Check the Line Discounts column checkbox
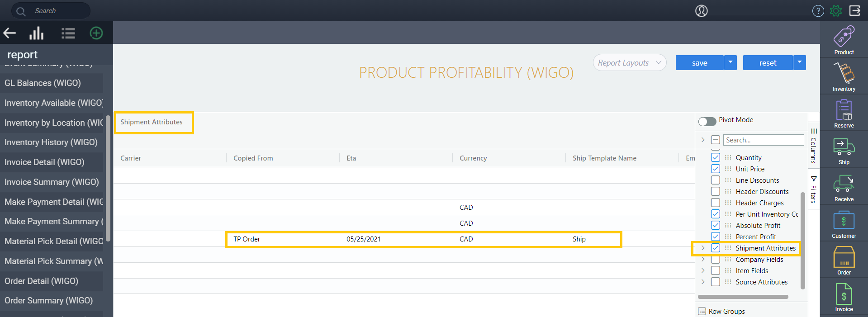868x317 pixels. 716,180
